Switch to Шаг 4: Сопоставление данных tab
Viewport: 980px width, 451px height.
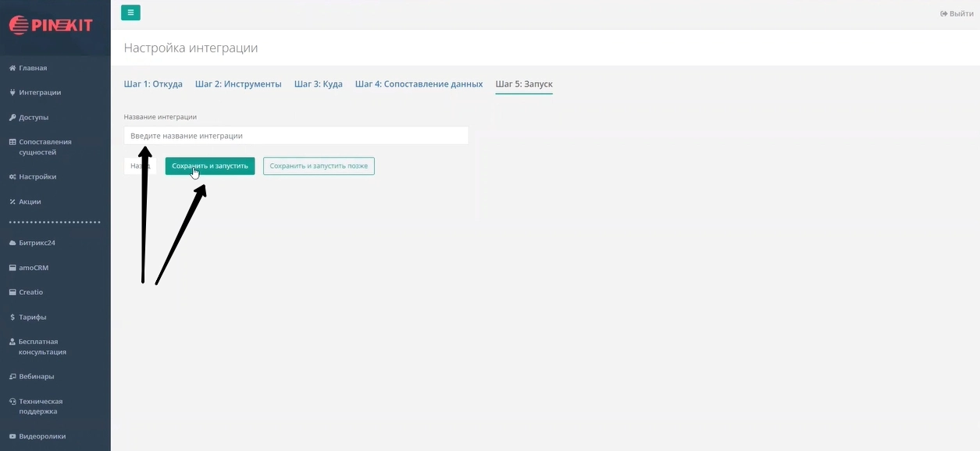pyautogui.click(x=419, y=84)
